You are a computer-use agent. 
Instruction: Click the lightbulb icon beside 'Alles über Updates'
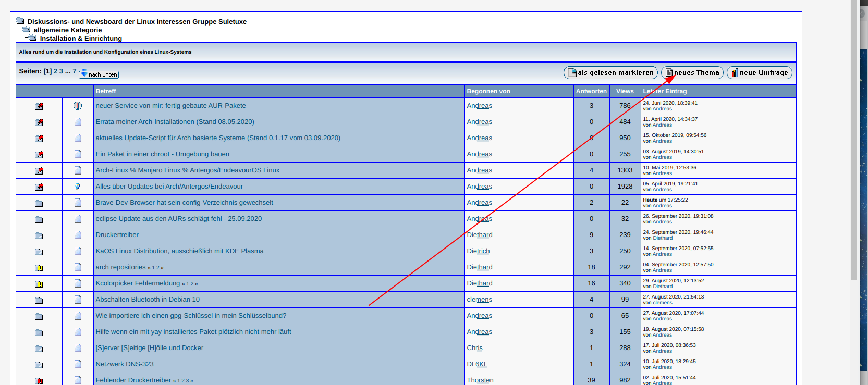coord(78,187)
